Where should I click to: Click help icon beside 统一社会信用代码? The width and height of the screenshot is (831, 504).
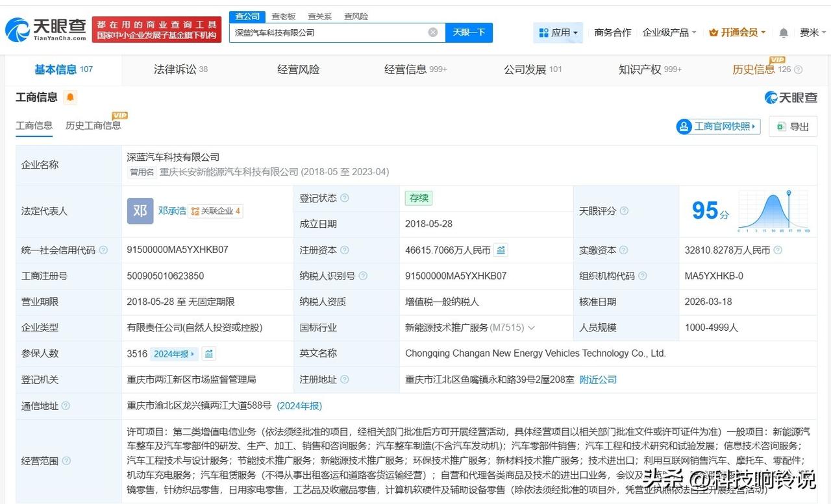(103, 250)
